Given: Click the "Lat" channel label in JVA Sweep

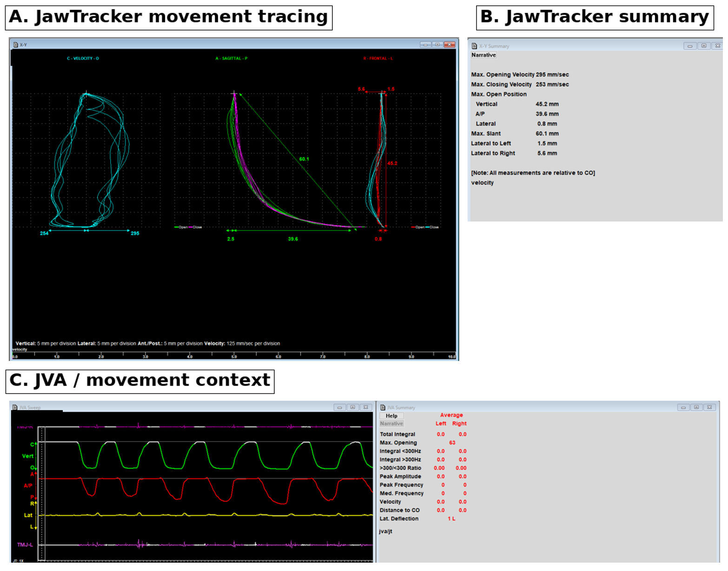Looking at the screenshot, I should click(28, 515).
